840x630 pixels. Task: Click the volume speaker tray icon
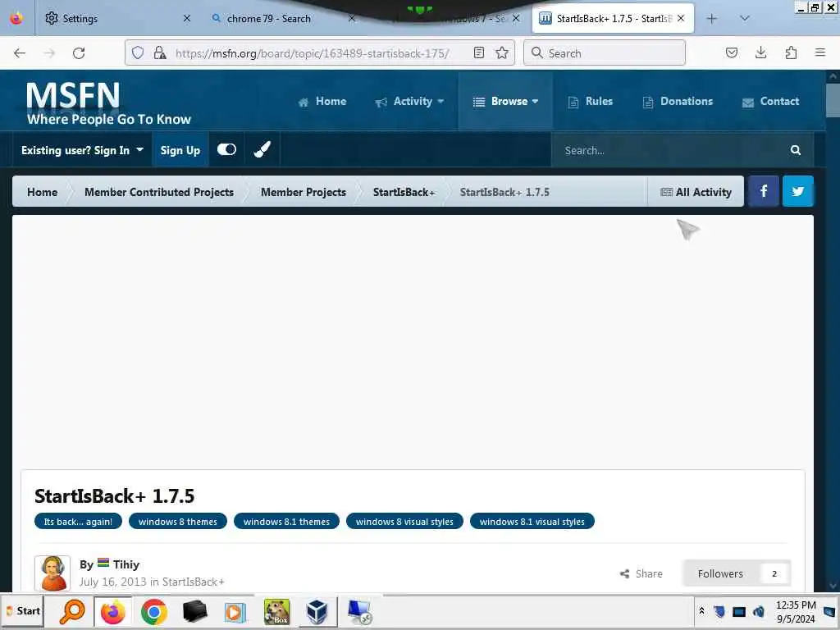[x=758, y=611]
